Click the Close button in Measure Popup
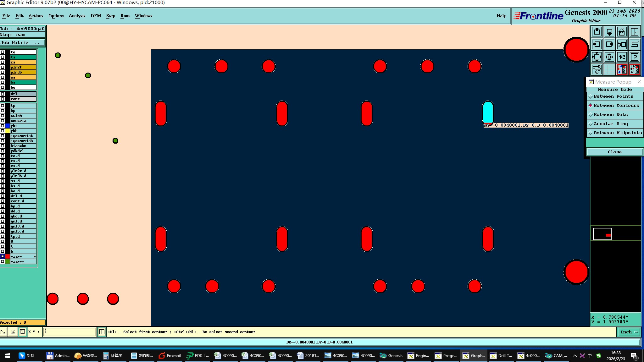This screenshot has height=362, width=644. point(614,152)
